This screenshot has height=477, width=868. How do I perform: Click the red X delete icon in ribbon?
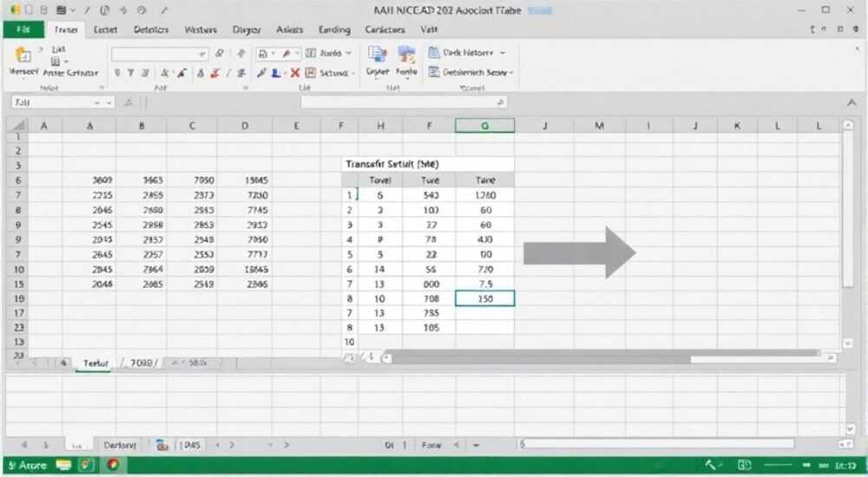pyautogui.click(x=295, y=73)
